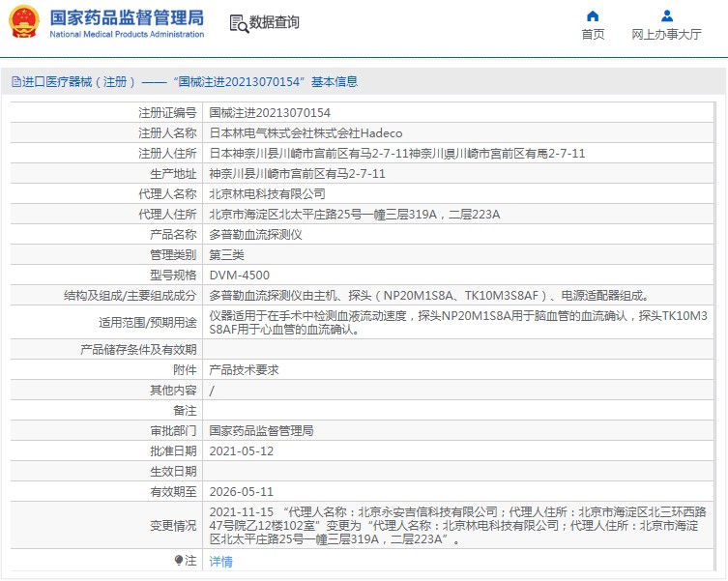Click the 注册人住所 row label
This screenshot has height=581, width=728.
pyautogui.click(x=167, y=154)
